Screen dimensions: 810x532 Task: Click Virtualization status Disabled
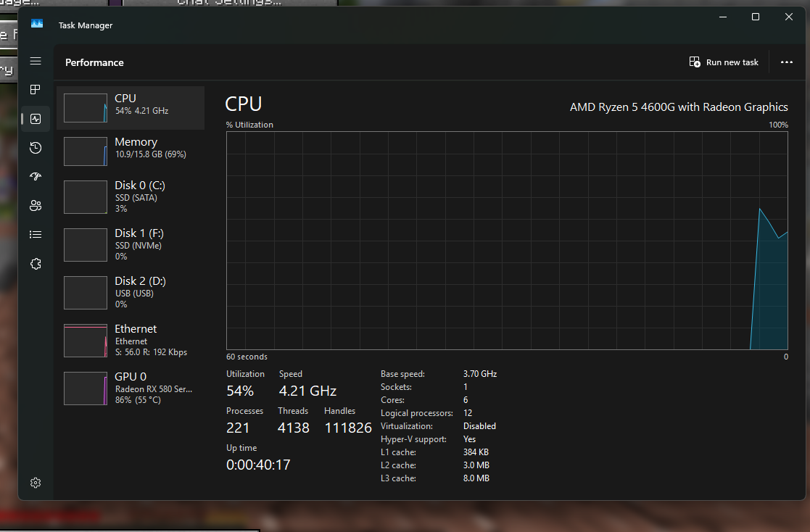tap(479, 426)
